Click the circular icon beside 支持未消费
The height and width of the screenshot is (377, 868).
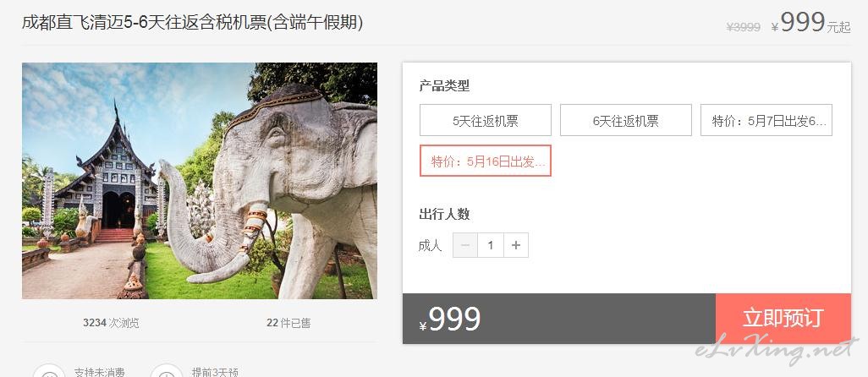pos(49,371)
